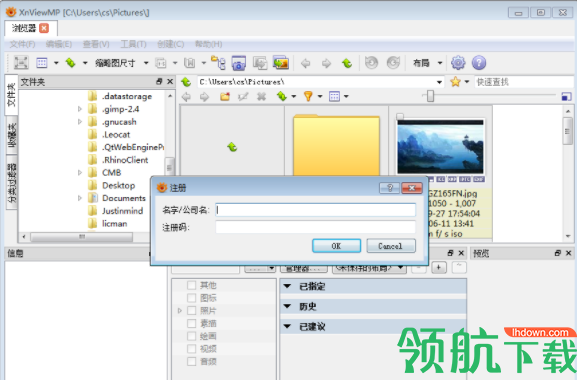Screen dimensions: 577x380
Task: Select the Desktop folder in the tree
Action: point(118,185)
